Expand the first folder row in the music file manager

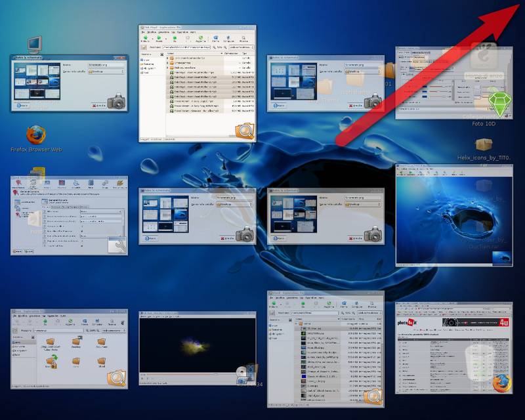point(168,58)
